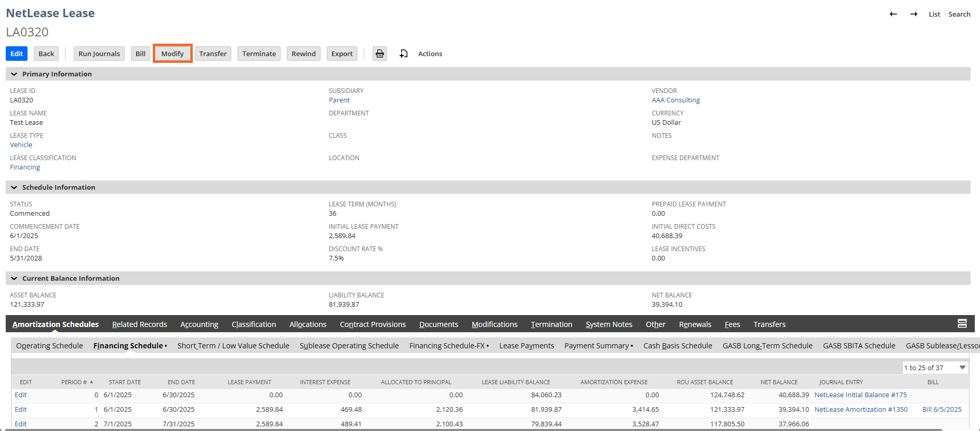Screen dimensions: 980x431
Task: Open the Search link at top right
Action: [x=959, y=14]
